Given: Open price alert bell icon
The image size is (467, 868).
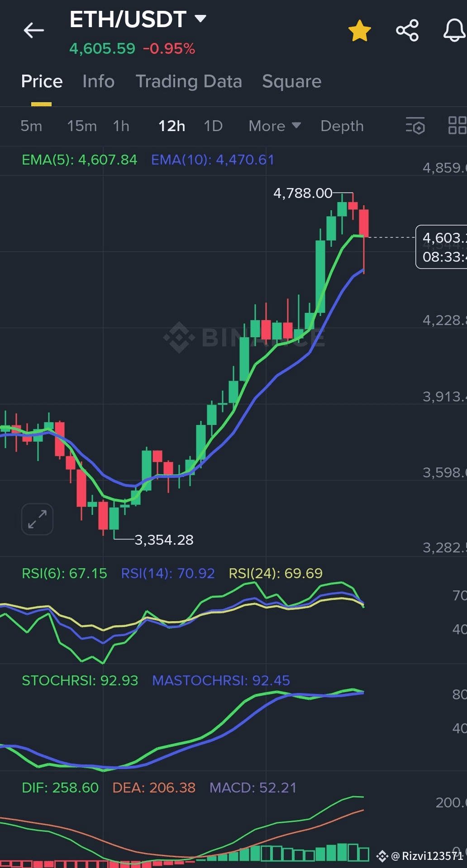Looking at the screenshot, I should pos(454,31).
